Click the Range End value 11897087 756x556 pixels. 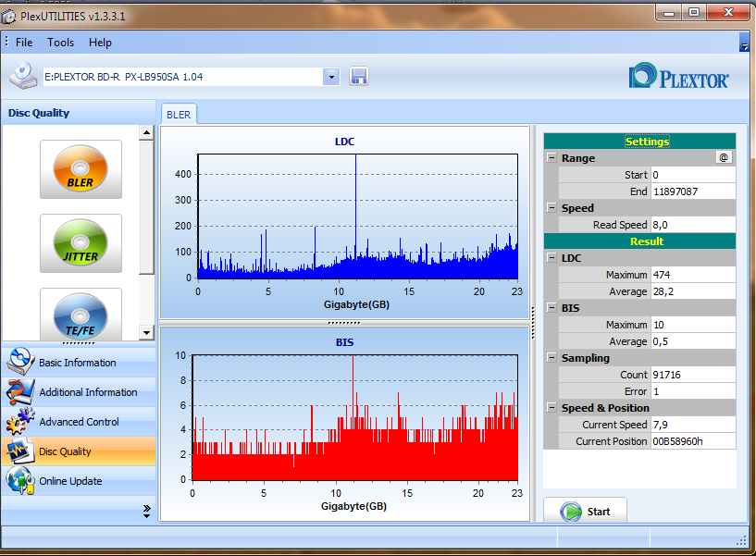pos(693,192)
